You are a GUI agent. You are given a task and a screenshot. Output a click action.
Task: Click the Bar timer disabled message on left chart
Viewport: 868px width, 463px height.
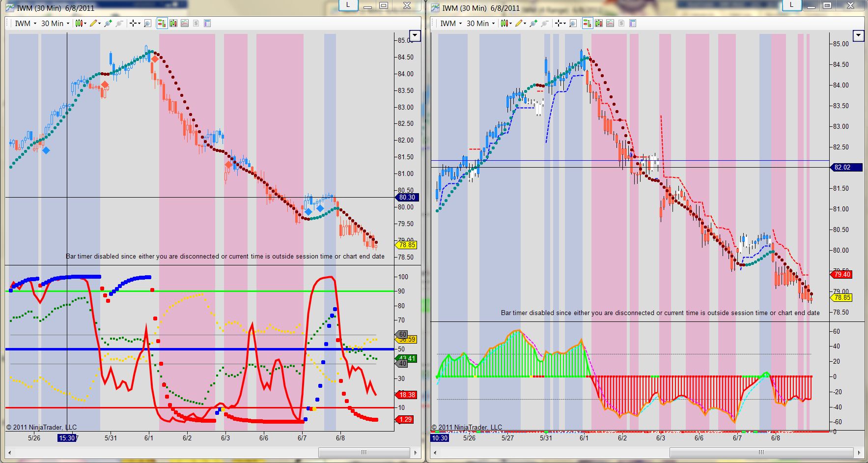point(225,256)
